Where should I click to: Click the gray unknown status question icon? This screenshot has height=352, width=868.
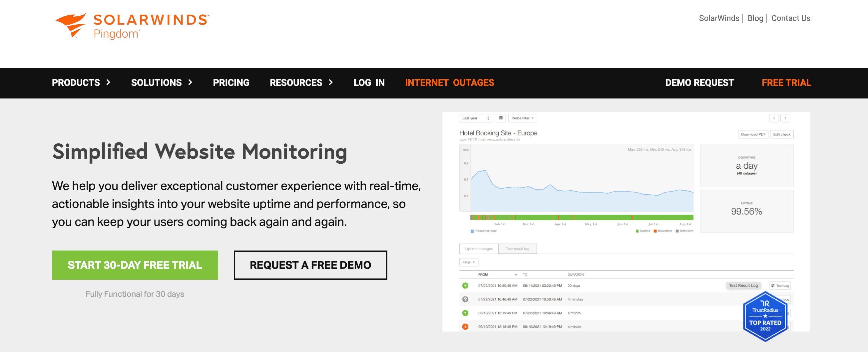pos(465,299)
